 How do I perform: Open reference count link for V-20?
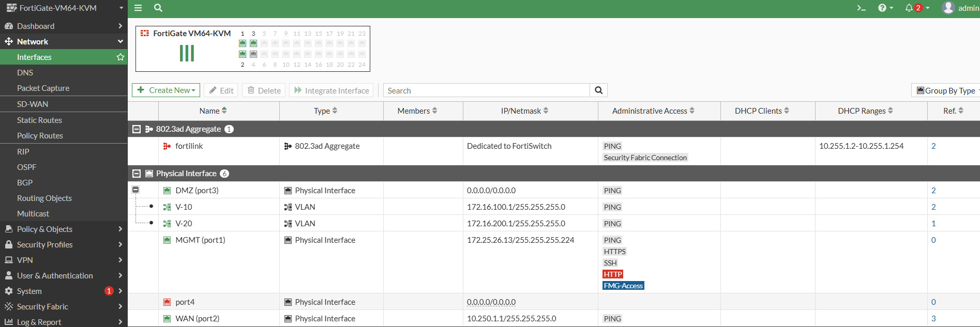933,224
